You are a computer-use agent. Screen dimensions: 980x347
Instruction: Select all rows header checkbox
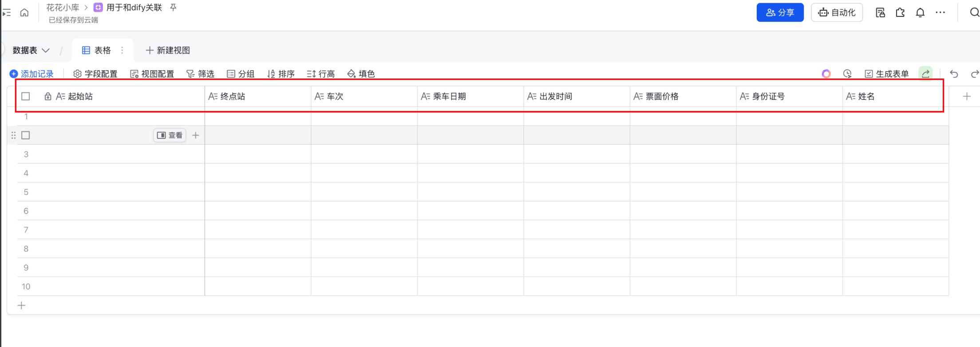(26, 96)
